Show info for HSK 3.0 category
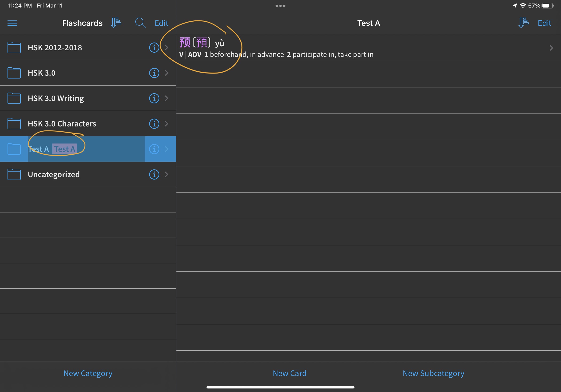 click(154, 73)
